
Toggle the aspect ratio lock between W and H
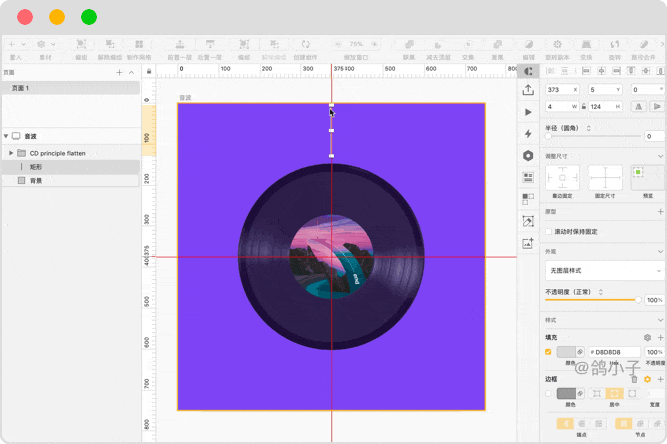[x=584, y=107]
